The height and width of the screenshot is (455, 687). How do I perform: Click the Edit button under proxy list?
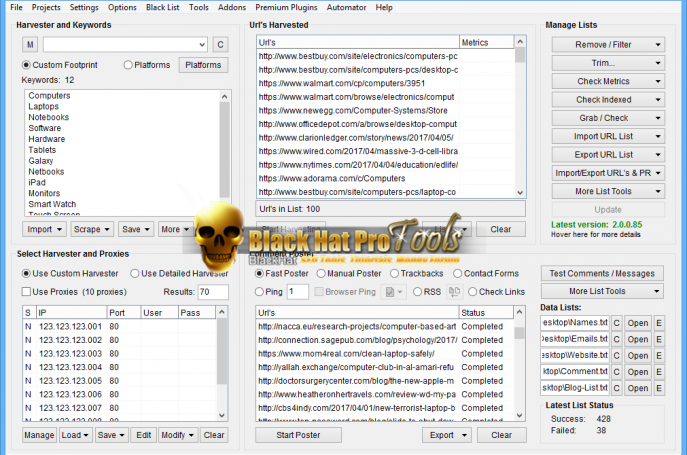[x=143, y=435]
